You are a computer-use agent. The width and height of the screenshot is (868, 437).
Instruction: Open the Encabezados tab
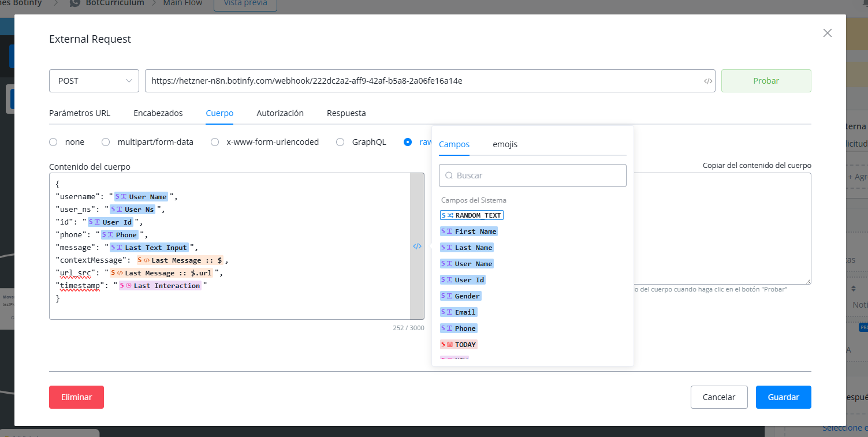point(158,113)
